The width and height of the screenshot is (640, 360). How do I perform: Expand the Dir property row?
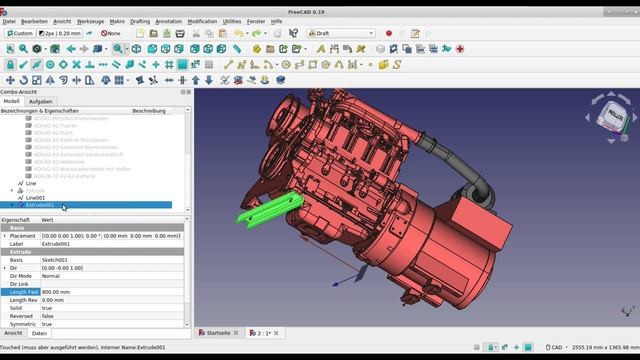click(x=4, y=268)
